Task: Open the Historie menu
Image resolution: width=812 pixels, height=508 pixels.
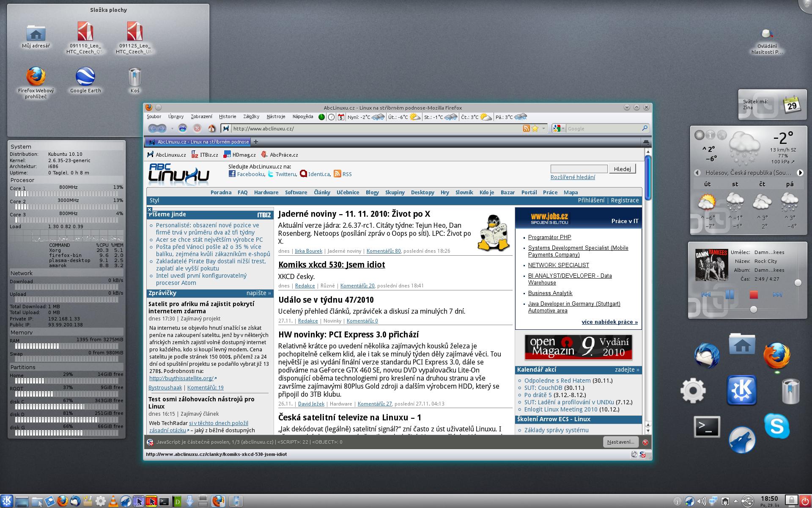Action: tap(228, 117)
